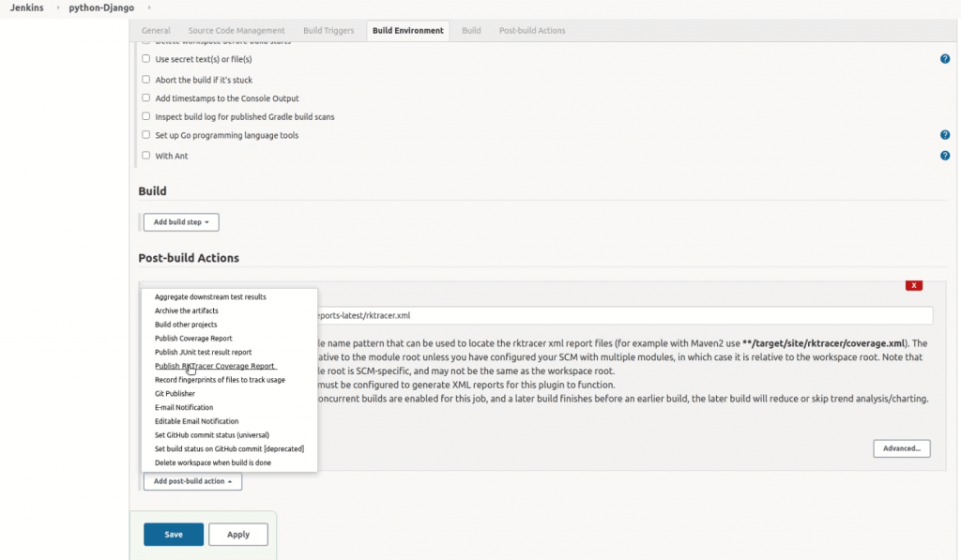Choose Build other projects from menu

point(186,325)
